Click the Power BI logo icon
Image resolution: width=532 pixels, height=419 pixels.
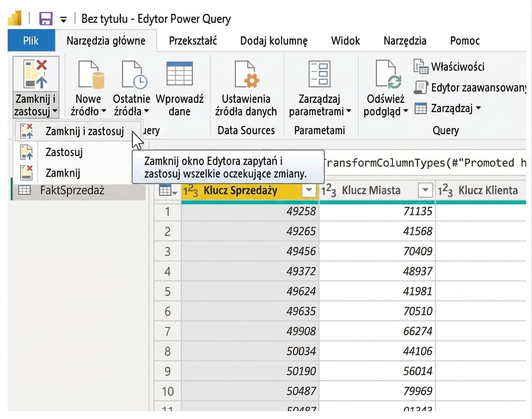pos(15,18)
